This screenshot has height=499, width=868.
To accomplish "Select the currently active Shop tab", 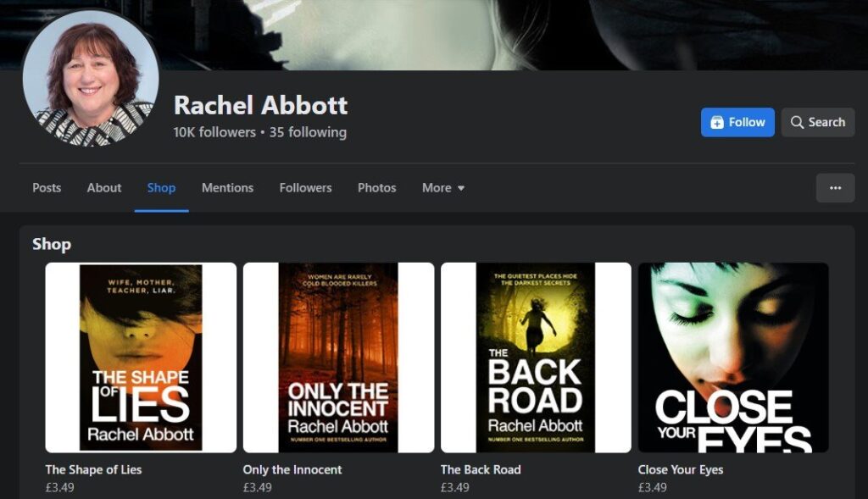I will [161, 187].
